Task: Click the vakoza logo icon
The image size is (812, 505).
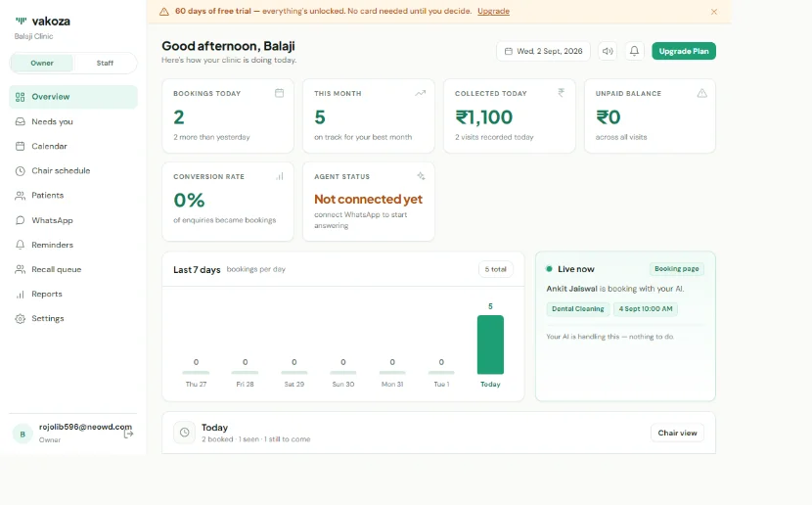Action: click(21, 21)
